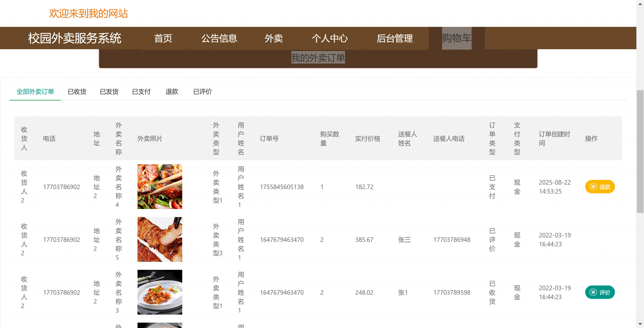644x328 pixels.
Task: Click the 已收货 order status cell in the table
Action: click(x=492, y=292)
